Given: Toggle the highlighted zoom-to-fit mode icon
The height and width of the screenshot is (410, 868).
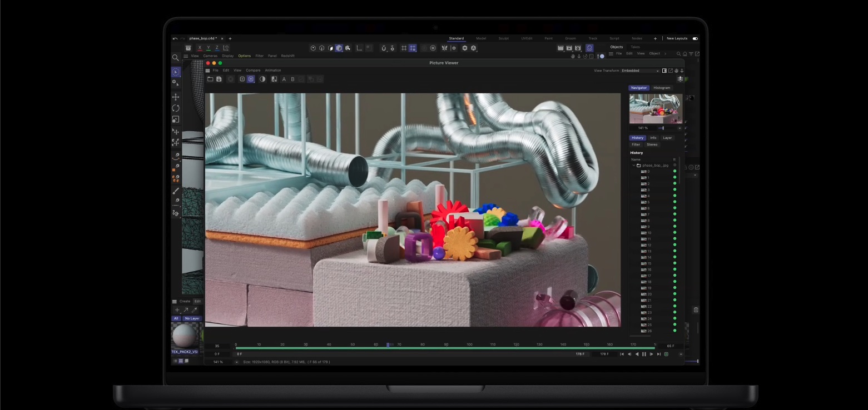Looking at the screenshot, I should 251,79.
